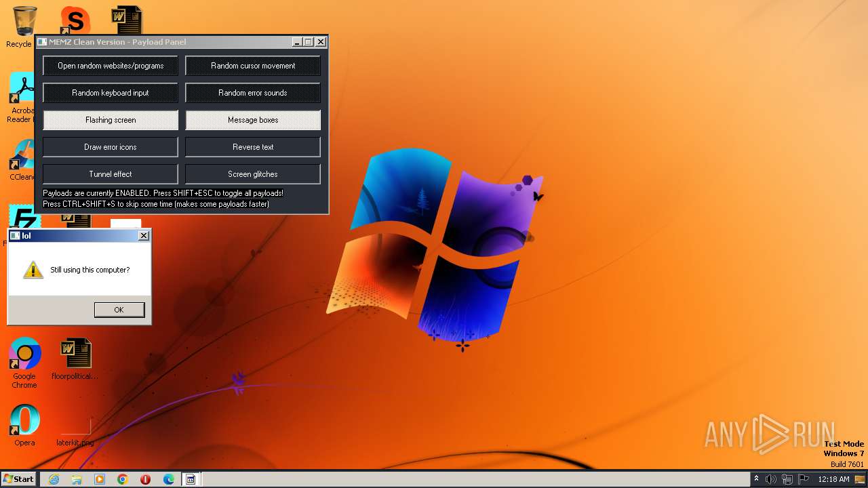868x488 pixels.
Task: Launch Chrome from the taskbar
Action: click(x=123, y=479)
